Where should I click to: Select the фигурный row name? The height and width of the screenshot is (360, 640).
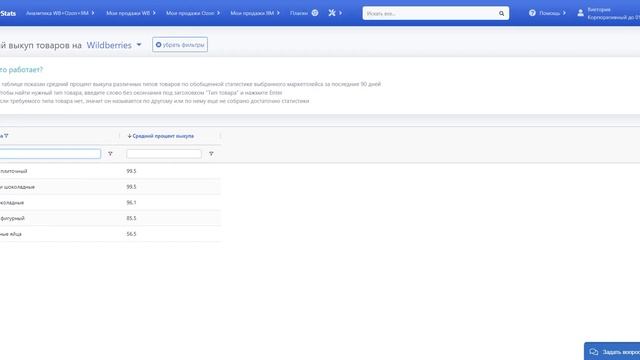pos(12,218)
